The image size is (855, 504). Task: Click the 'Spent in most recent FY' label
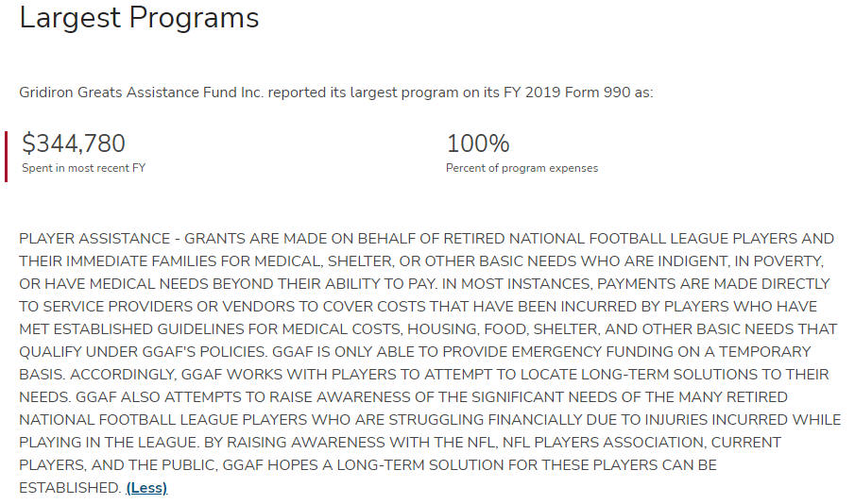coord(83,168)
